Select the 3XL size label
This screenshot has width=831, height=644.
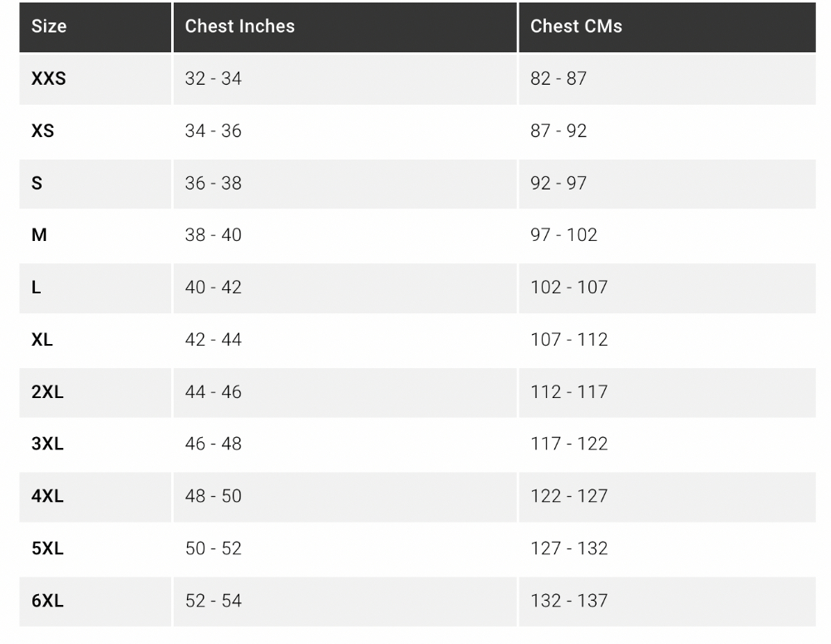point(47,444)
